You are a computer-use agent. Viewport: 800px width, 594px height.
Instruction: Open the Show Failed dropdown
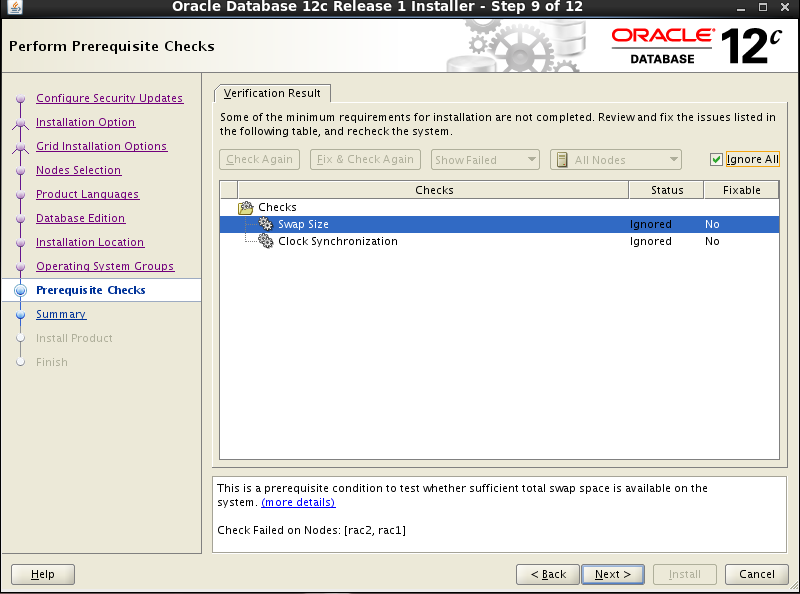point(485,160)
